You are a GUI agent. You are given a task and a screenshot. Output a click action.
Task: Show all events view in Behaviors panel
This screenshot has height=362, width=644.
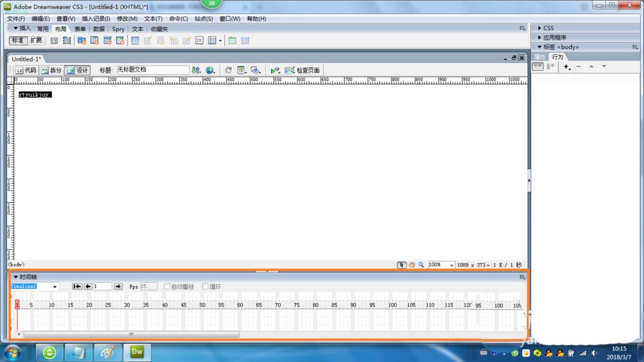(551, 66)
